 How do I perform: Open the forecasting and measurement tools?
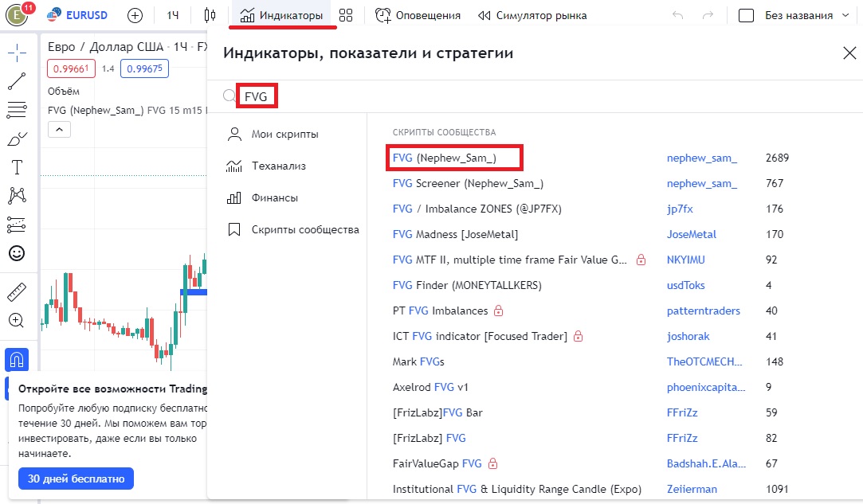coord(17,225)
